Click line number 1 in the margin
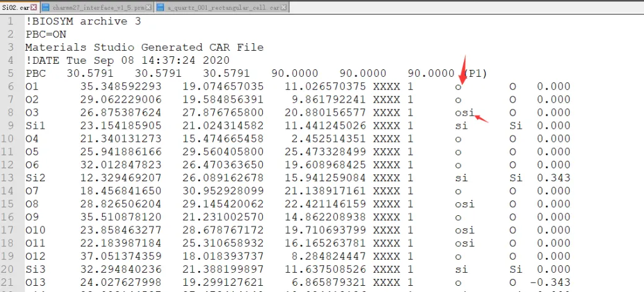 pos(11,22)
